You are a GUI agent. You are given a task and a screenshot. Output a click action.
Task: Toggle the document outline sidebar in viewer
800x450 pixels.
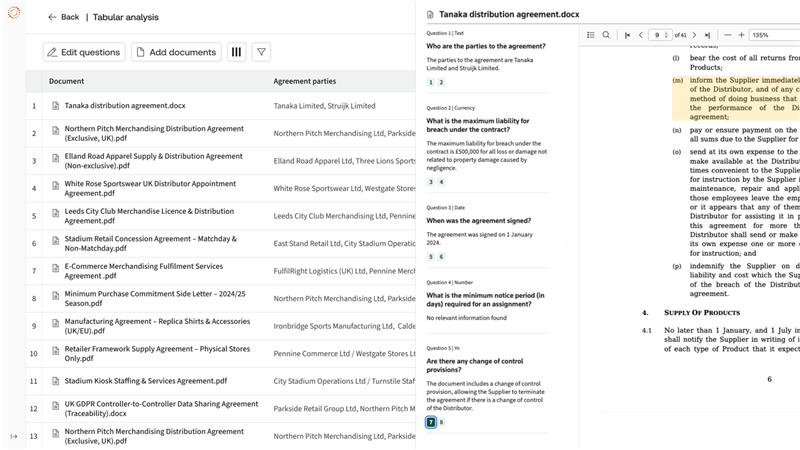(x=591, y=35)
